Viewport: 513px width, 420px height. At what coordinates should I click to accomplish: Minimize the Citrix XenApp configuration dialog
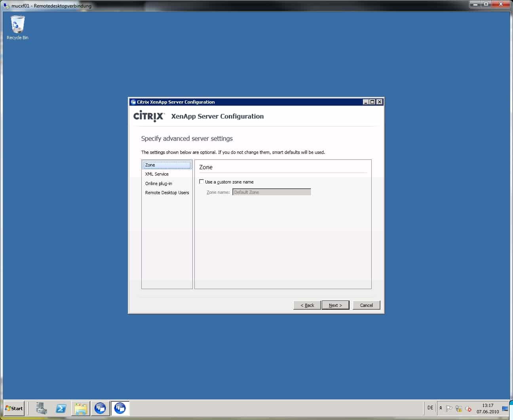tap(366, 102)
